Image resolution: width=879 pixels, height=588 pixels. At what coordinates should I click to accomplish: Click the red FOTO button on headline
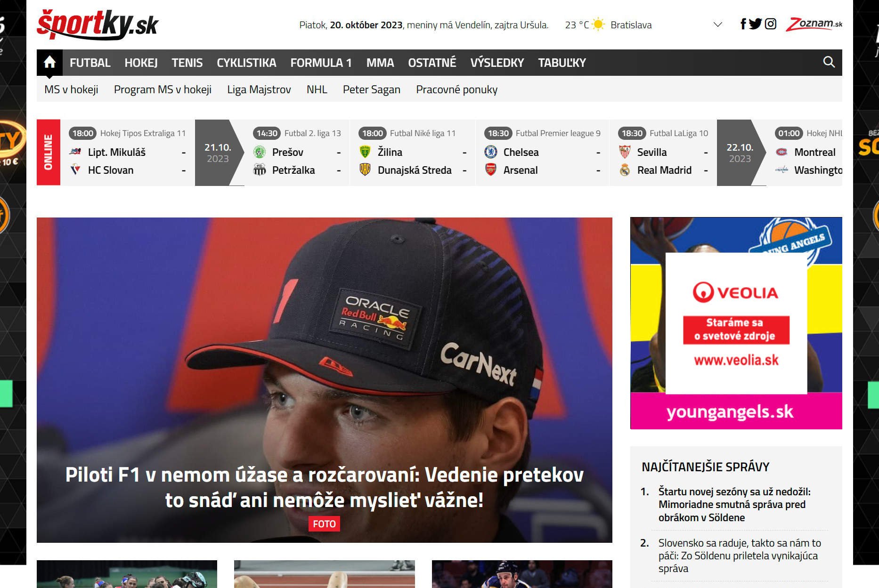[x=324, y=524]
